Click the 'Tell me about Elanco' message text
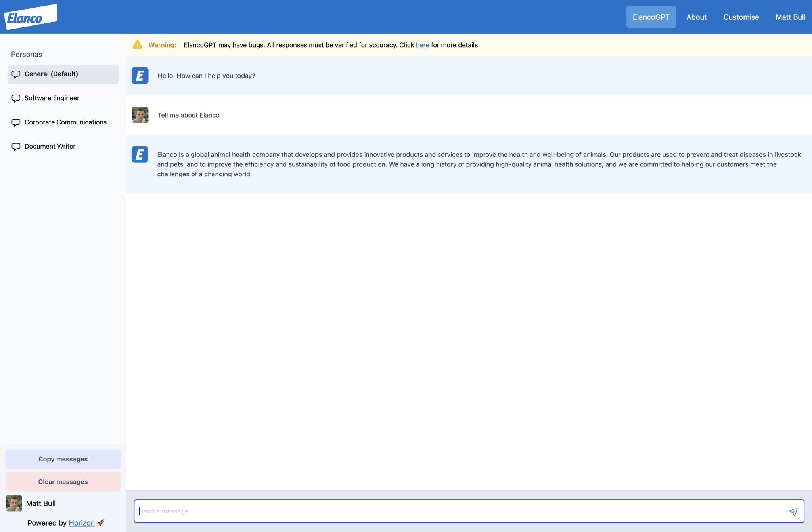The width and height of the screenshot is (812, 532). point(188,115)
